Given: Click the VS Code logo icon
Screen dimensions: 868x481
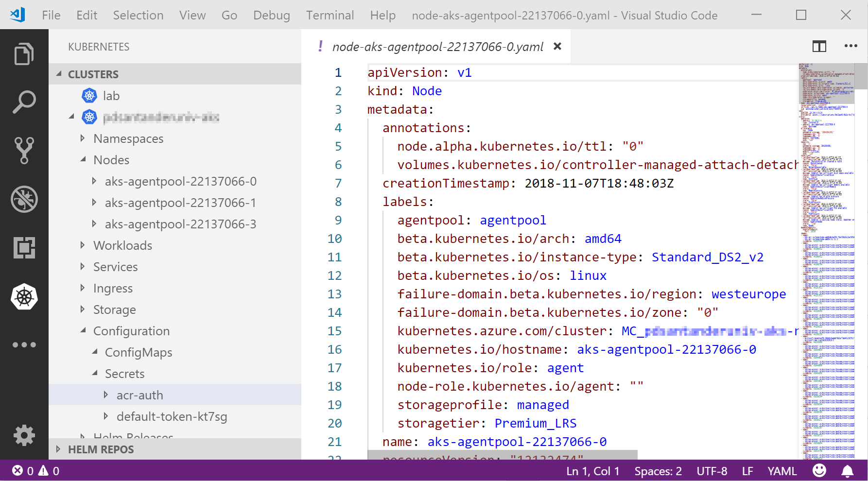Looking at the screenshot, I should 17,15.
